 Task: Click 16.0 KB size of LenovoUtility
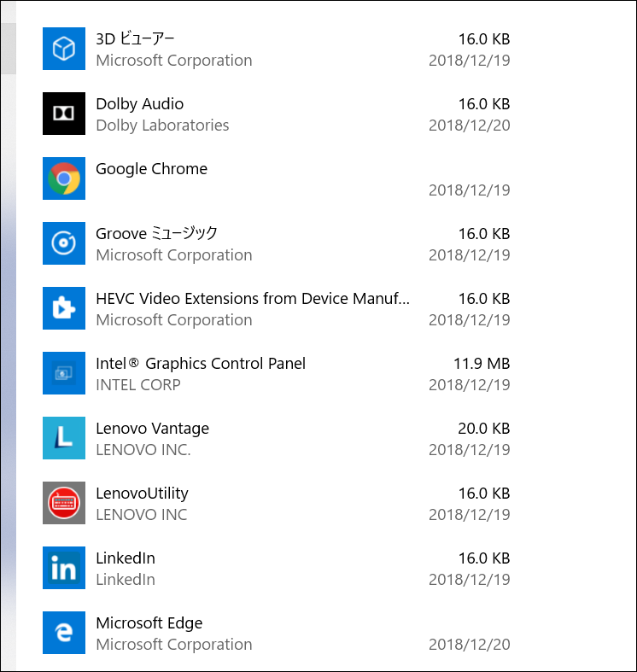tap(484, 494)
